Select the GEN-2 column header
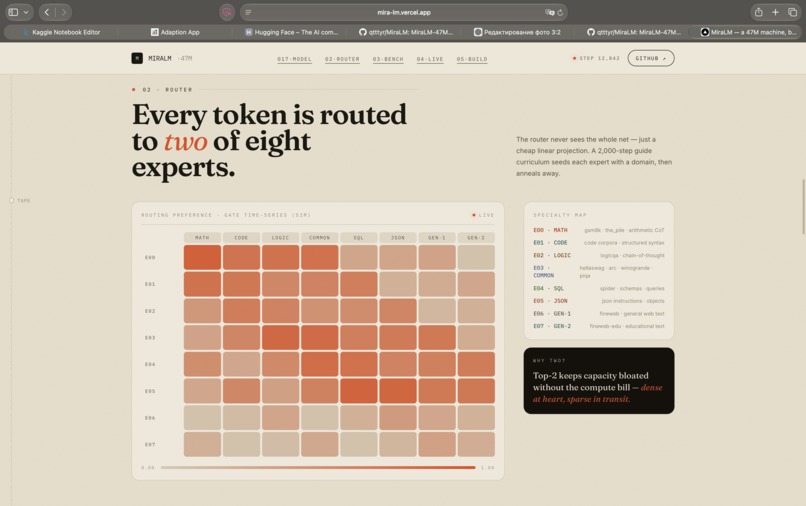 (476, 238)
